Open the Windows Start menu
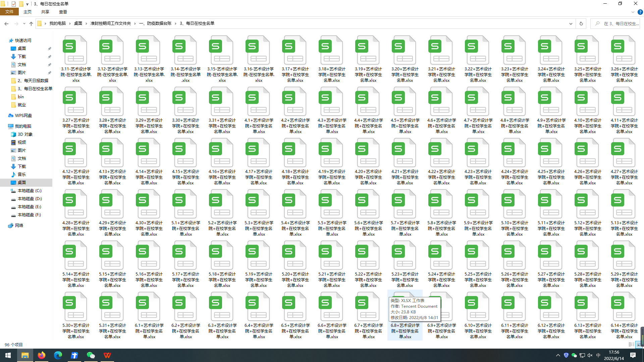Viewport: 644px width, 362px height. [8, 355]
